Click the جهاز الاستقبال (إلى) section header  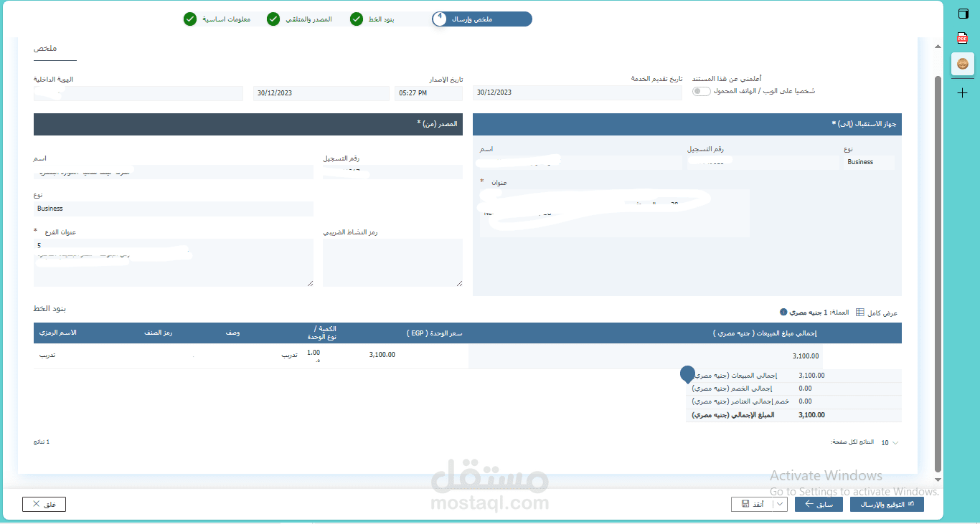(x=687, y=124)
